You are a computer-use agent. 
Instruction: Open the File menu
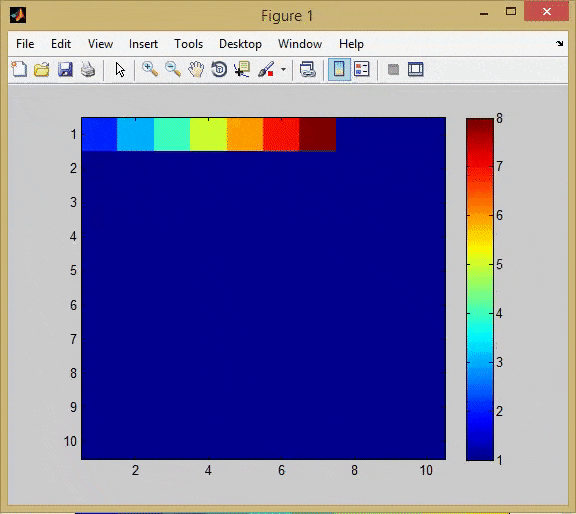(x=25, y=44)
